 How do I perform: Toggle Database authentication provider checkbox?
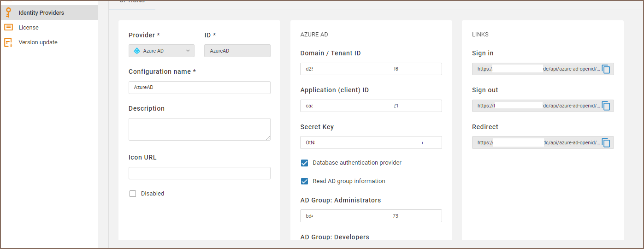pos(304,163)
